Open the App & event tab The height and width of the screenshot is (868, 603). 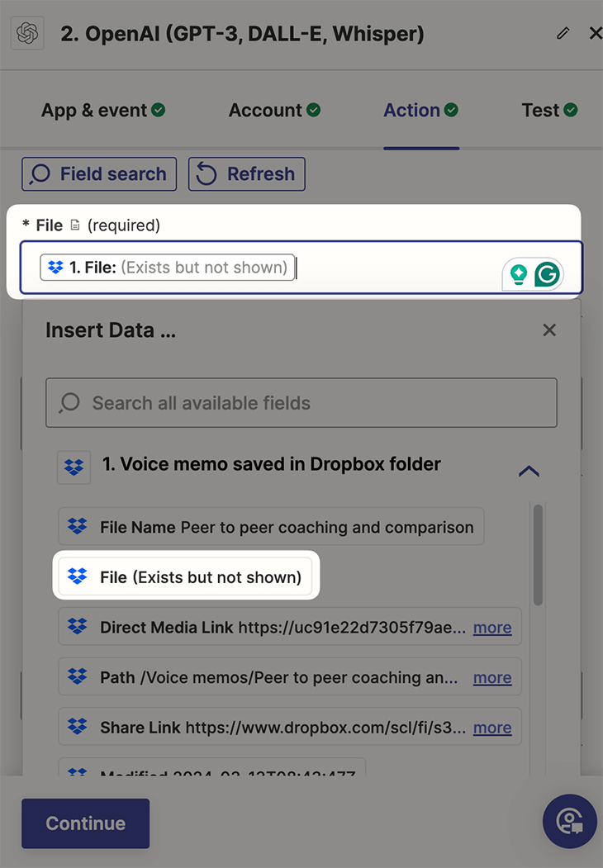pyautogui.click(x=103, y=110)
